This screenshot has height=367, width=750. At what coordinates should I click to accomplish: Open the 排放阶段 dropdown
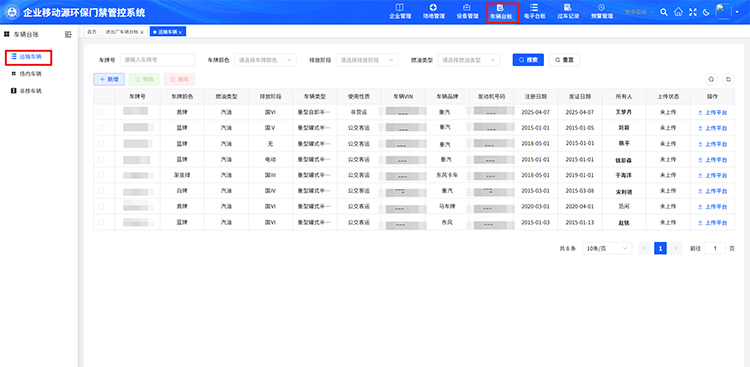coord(367,60)
